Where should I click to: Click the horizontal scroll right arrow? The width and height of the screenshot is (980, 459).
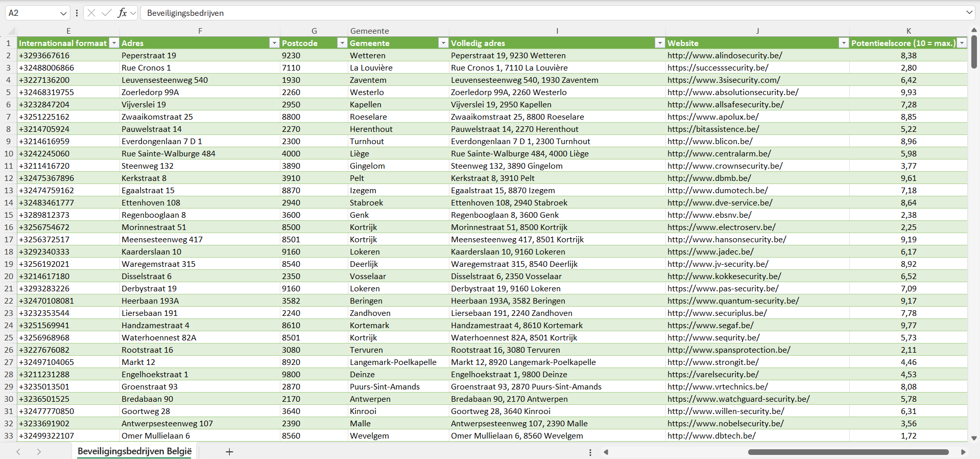(963, 452)
